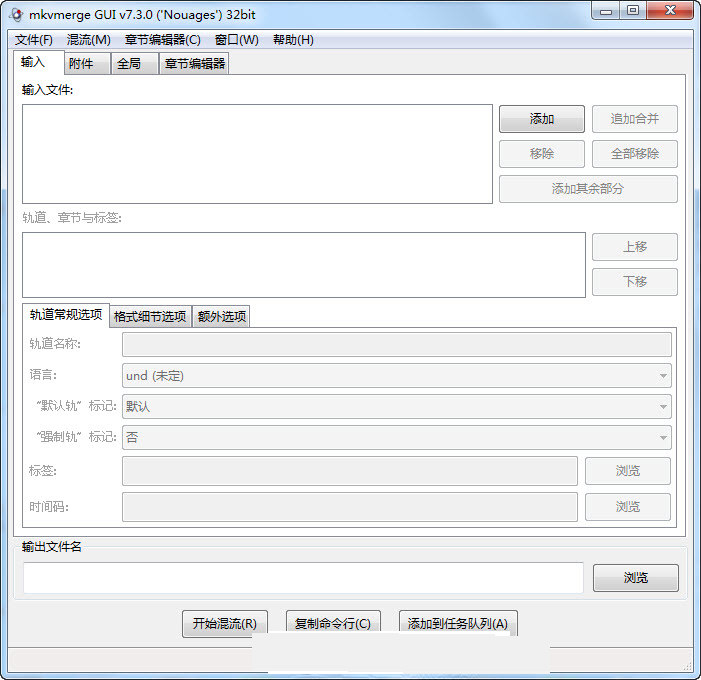This screenshot has width=701, height=680.
Task: Click the 移除 button
Action: tap(542, 154)
